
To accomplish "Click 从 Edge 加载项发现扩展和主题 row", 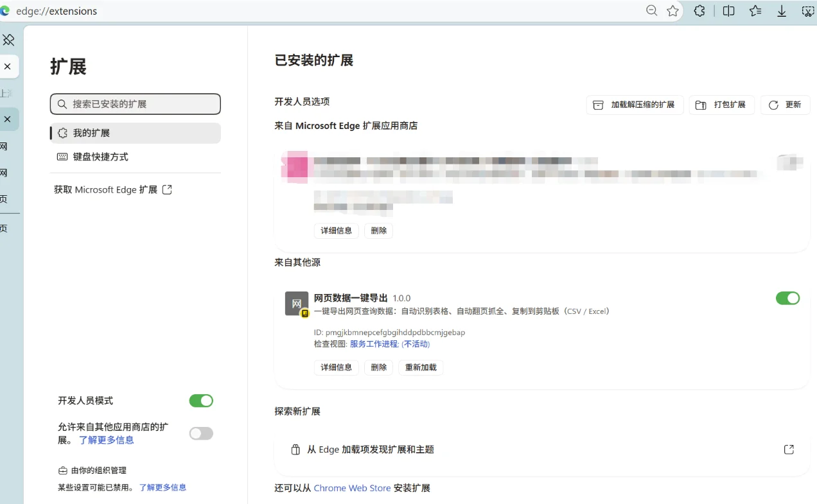I will 541,449.
